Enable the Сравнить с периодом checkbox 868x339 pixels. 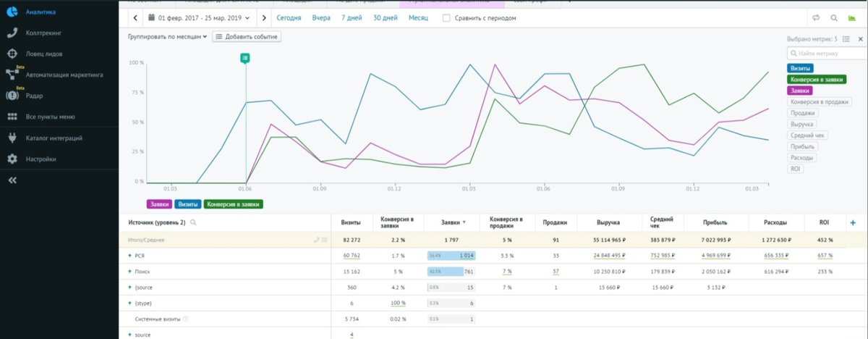(446, 17)
